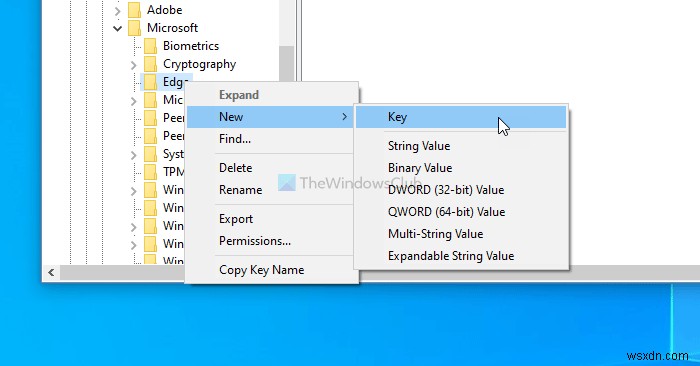Viewport: 700px width, 366px height.
Task: Open Permissions... from context menu
Action: pos(270,241)
